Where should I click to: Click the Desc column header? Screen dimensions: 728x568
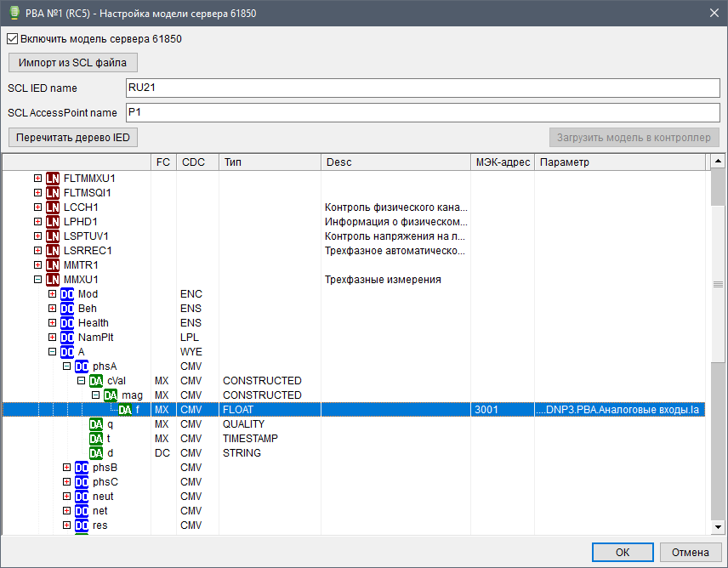click(x=395, y=162)
